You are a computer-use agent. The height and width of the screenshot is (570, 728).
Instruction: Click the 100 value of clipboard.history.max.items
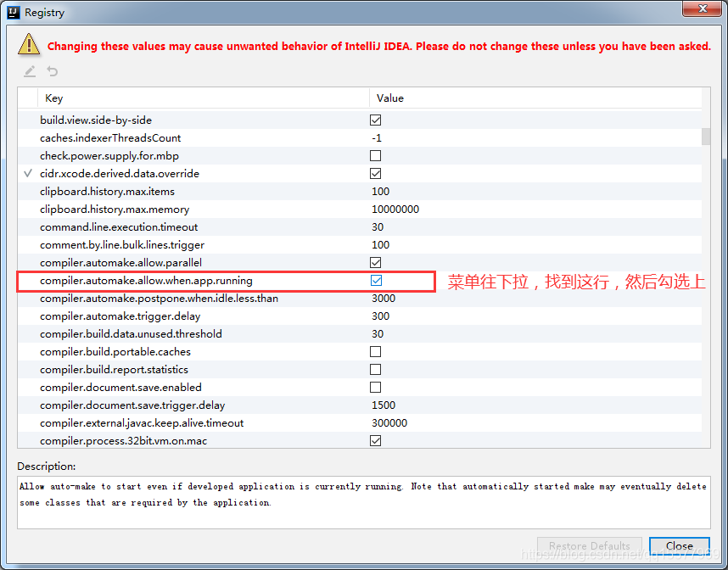pos(380,191)
